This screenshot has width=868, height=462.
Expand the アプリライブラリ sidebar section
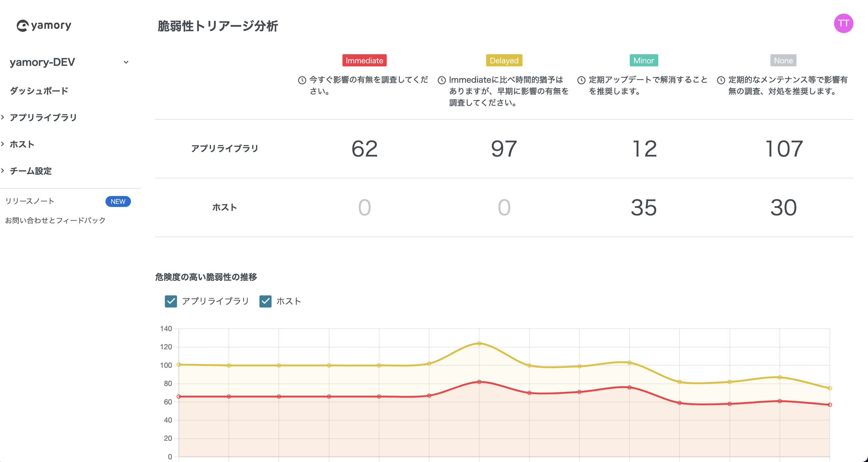(43, 117)
